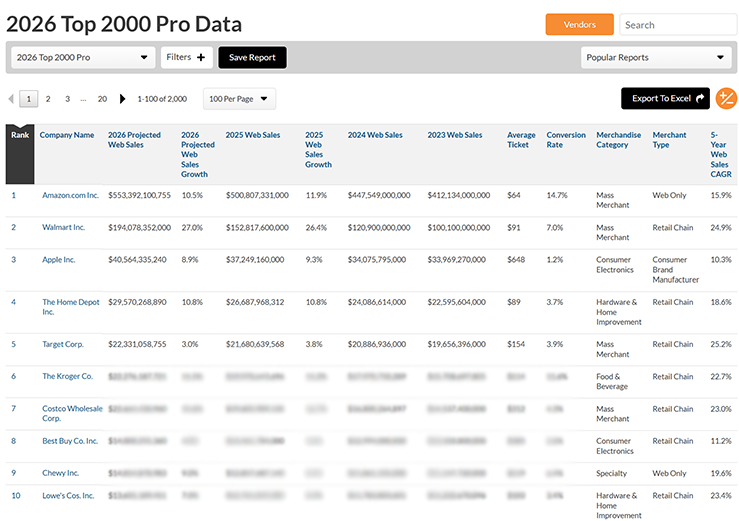Go to page 3 of results
Screen dimensions: 739x521
(67, 99)
